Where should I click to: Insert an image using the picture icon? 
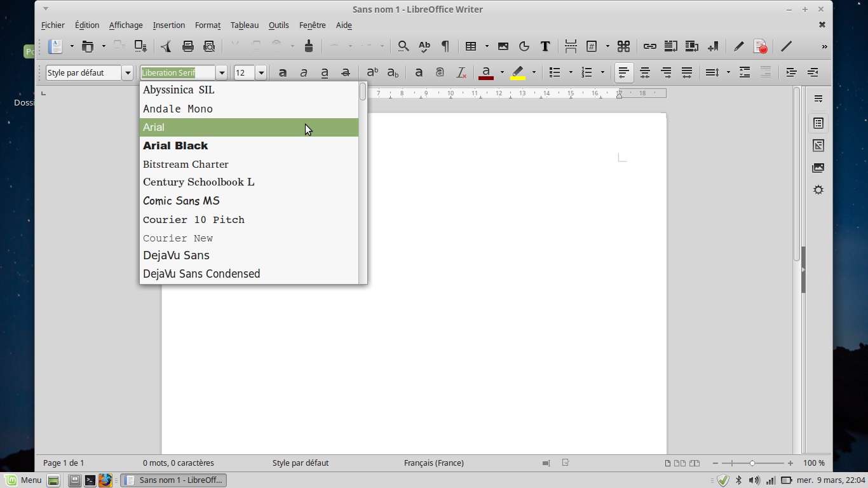pos(503,46)
